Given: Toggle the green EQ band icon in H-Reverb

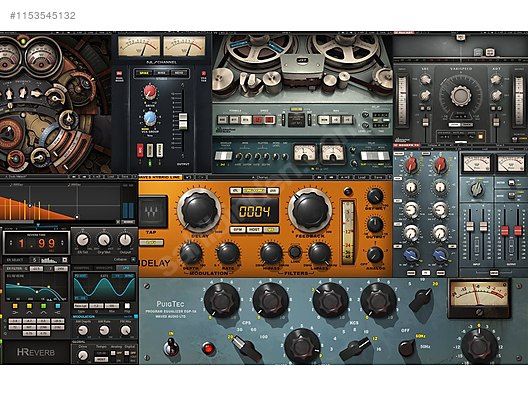Looking at the screenshot, I should click(x=43, y=306).
